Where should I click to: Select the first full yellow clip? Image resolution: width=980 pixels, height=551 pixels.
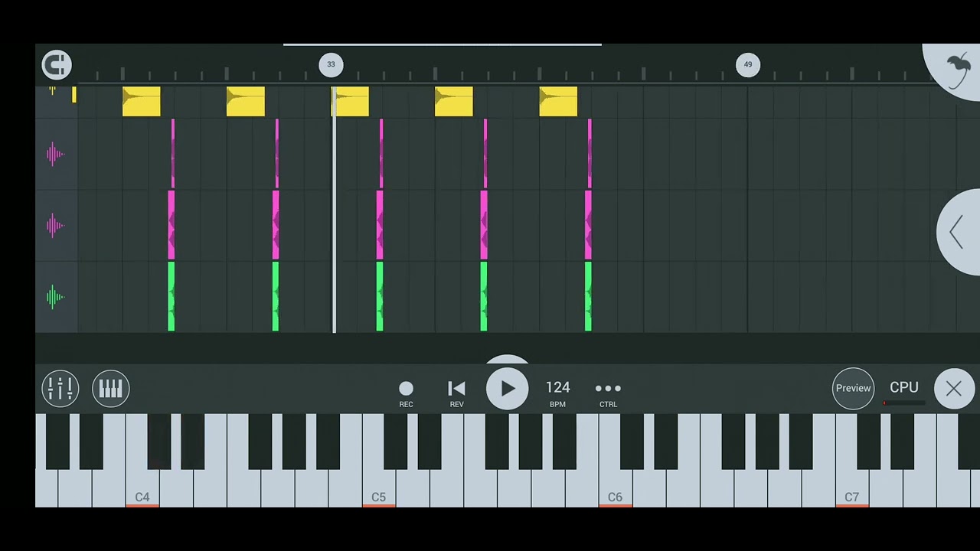tap(142, 102)
